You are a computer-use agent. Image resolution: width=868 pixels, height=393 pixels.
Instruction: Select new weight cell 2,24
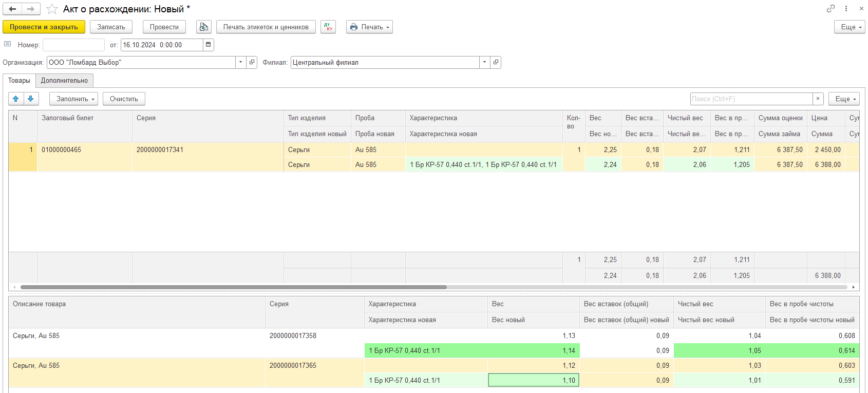pos(603,164)
